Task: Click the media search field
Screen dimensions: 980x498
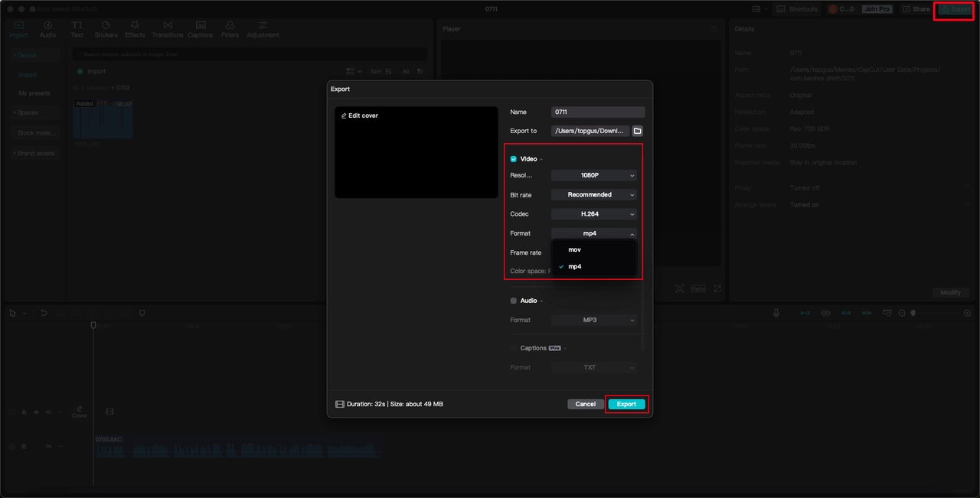Action: pyautogui.click(x=250, y=54)
